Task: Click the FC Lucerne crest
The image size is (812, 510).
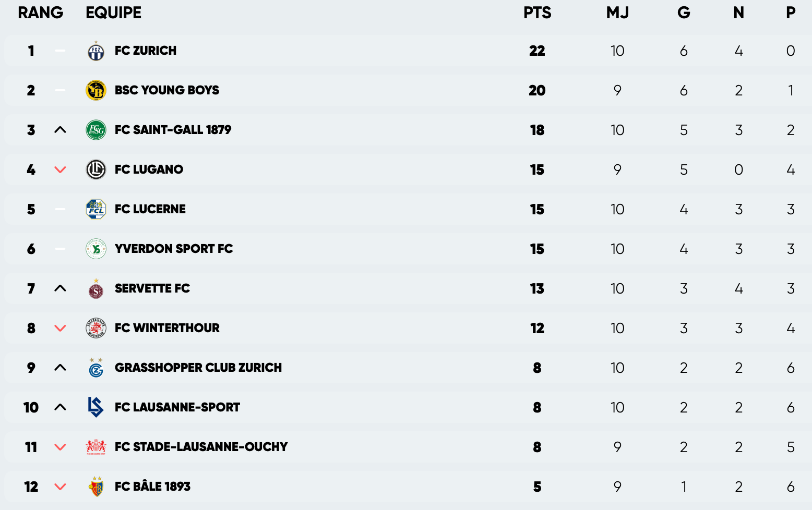Action: (96, 209)
